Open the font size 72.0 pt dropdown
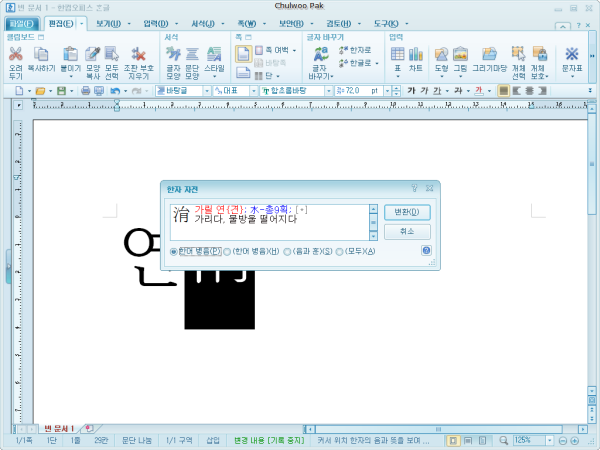The height and width of the screenshot is (450, 600). pyautogui.click(x=388, y=91)
